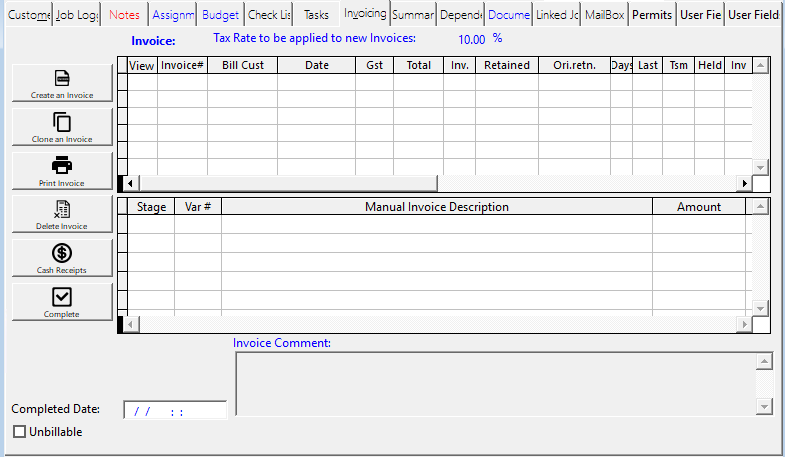Open the Budget tab
The image size is (785, 457).
221,15
